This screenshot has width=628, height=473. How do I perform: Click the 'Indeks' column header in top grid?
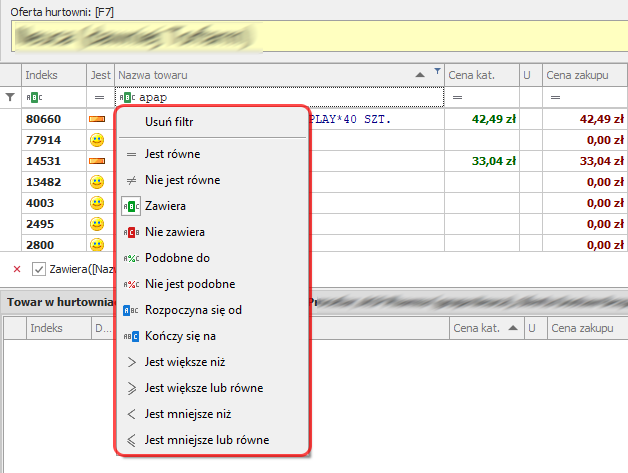point(42,75)
